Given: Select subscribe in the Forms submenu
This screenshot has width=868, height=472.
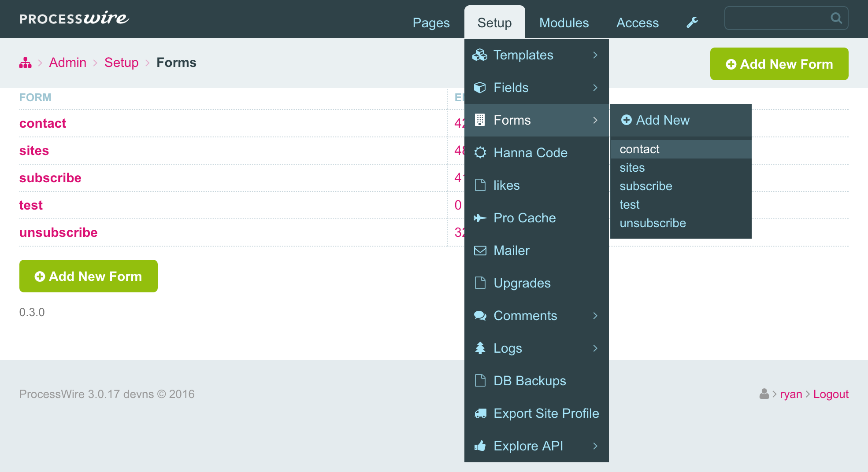Looking at the screenshot, I should (681, 186).
